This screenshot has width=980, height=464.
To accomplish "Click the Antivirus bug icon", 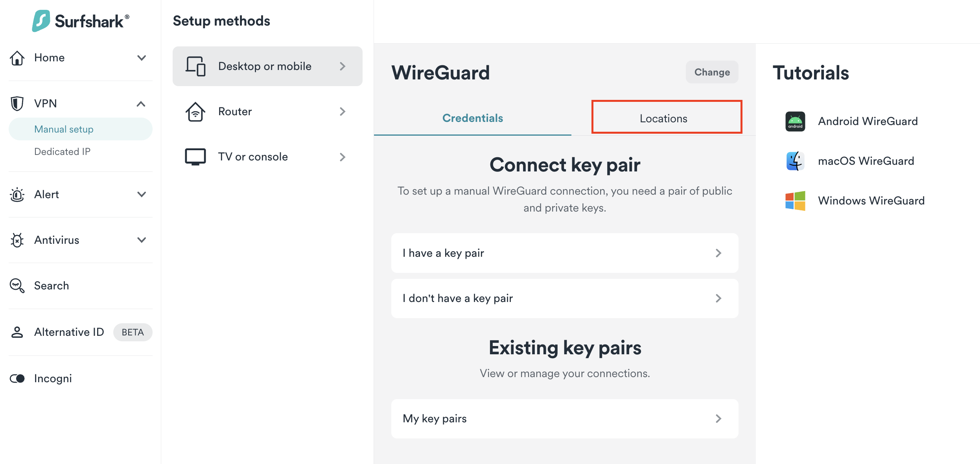I will tap(17, 240).
